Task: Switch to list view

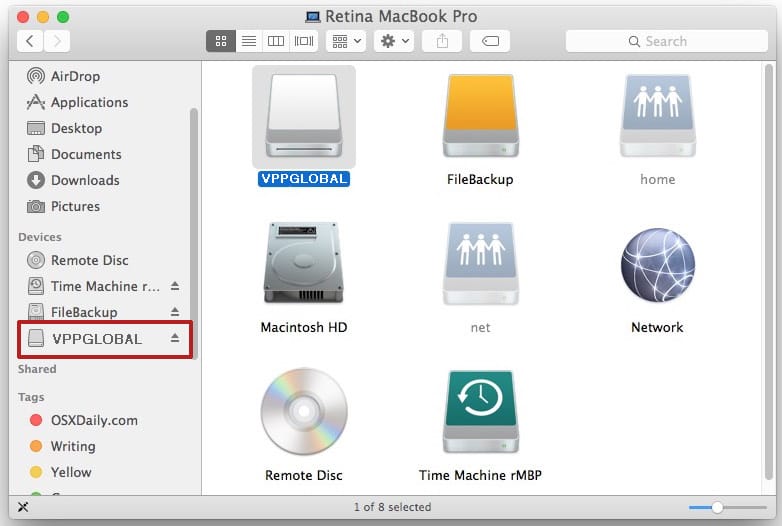Action: [249, 41]
